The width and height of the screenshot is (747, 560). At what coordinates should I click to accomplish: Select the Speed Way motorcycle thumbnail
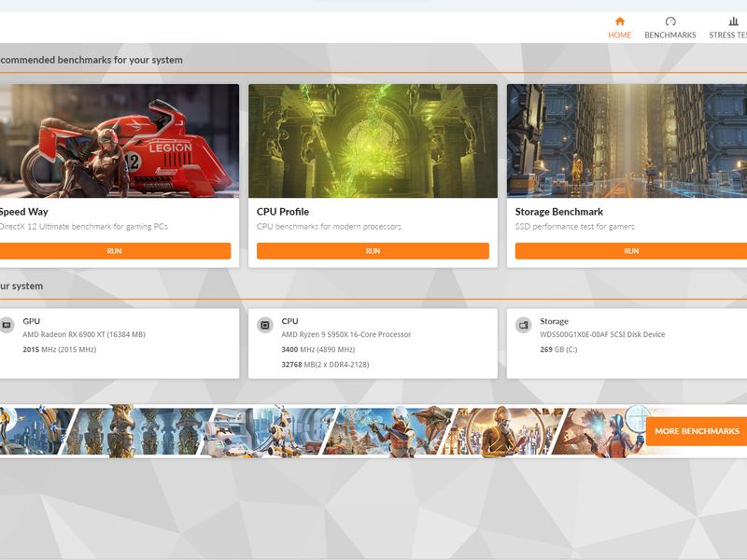pyautogui.click(x=120, y=141)
